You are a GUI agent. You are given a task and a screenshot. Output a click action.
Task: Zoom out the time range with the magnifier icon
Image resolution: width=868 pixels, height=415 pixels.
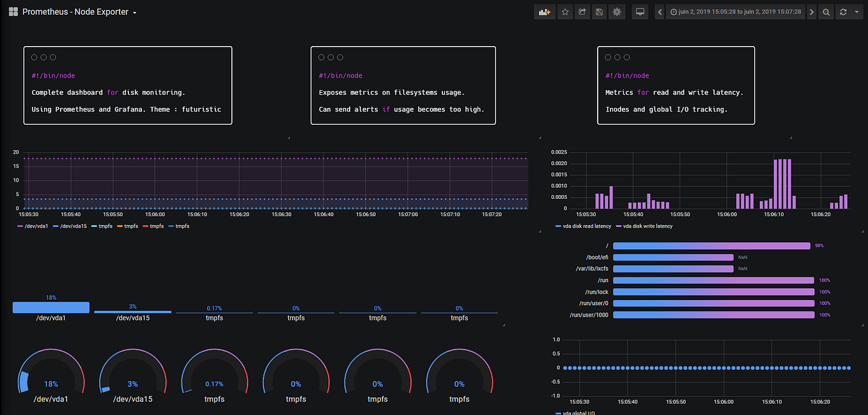pos(825,12)
